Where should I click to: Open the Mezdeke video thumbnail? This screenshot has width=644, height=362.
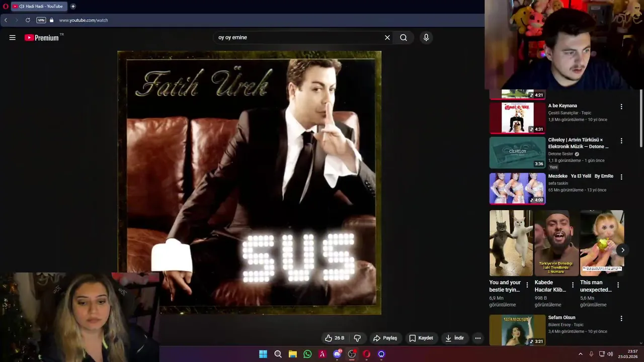[x=517, y=189]
